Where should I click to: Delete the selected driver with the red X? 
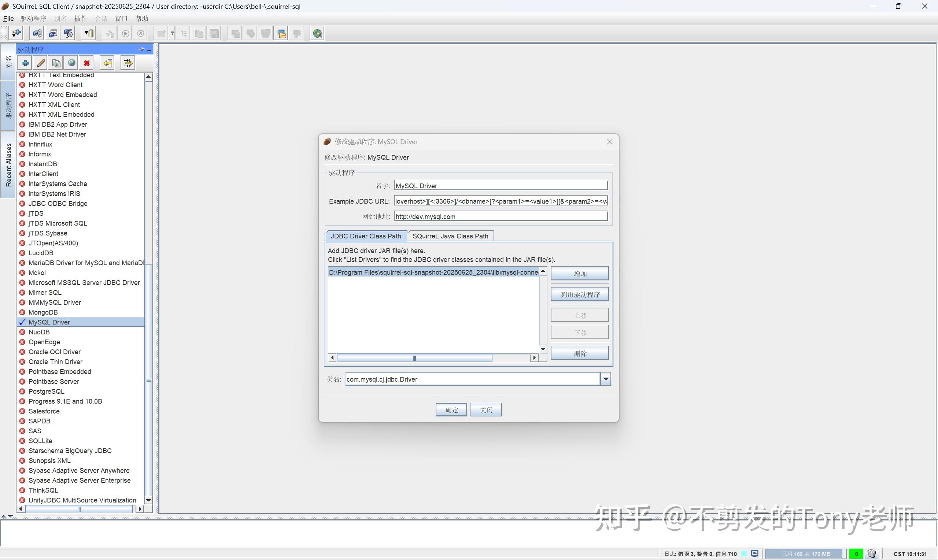pos(86,63)
